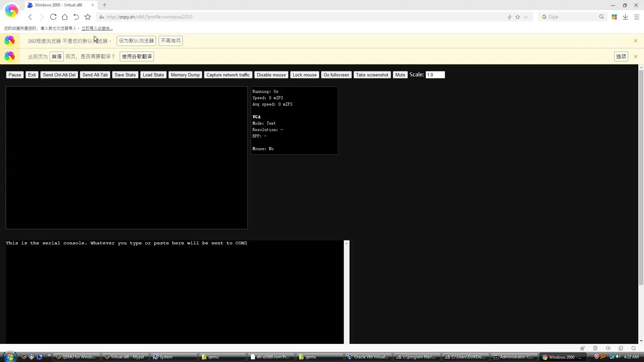Click Take screenshot button

[x=372, y=75]
